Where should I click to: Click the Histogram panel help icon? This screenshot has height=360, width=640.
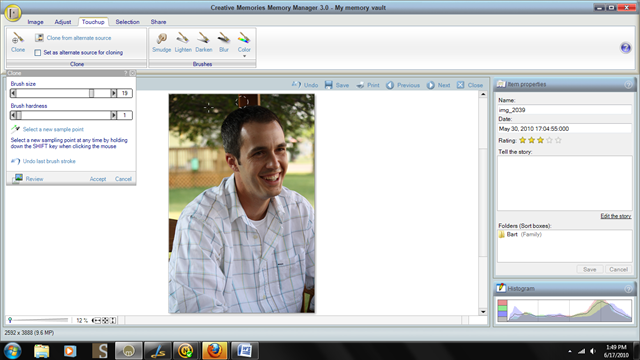tap(628, 289)
